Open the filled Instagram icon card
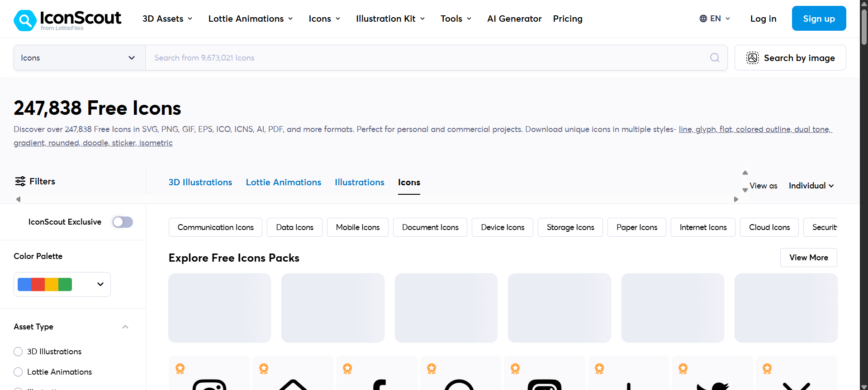868x390 pixels. tap(545, 373)
